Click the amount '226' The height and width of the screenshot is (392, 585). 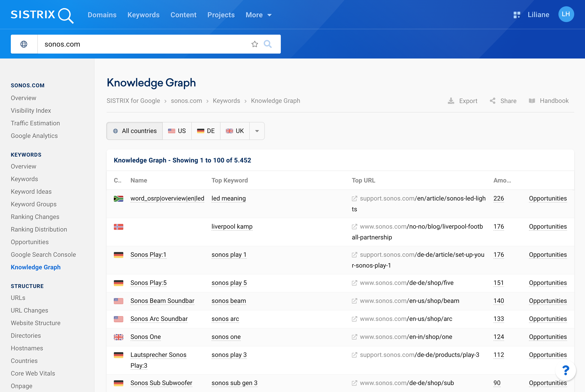click(x=499, y=198)
